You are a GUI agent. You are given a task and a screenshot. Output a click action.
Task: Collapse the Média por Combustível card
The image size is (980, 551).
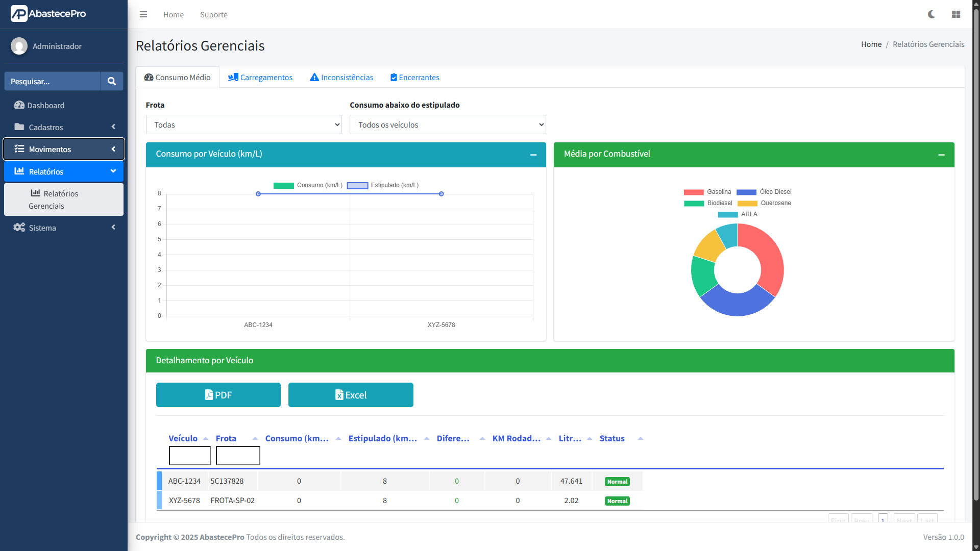(x=942, y=155)
